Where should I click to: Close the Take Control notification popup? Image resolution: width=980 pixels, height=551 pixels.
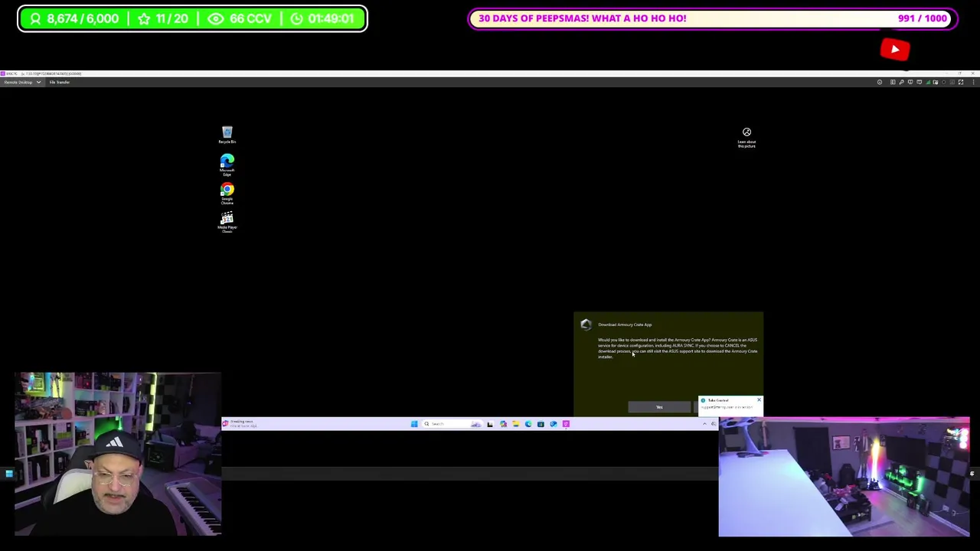coord(759,399)
